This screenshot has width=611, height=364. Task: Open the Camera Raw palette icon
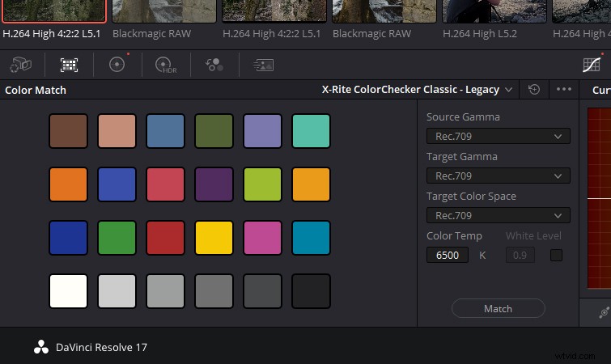tap(21, 65)
